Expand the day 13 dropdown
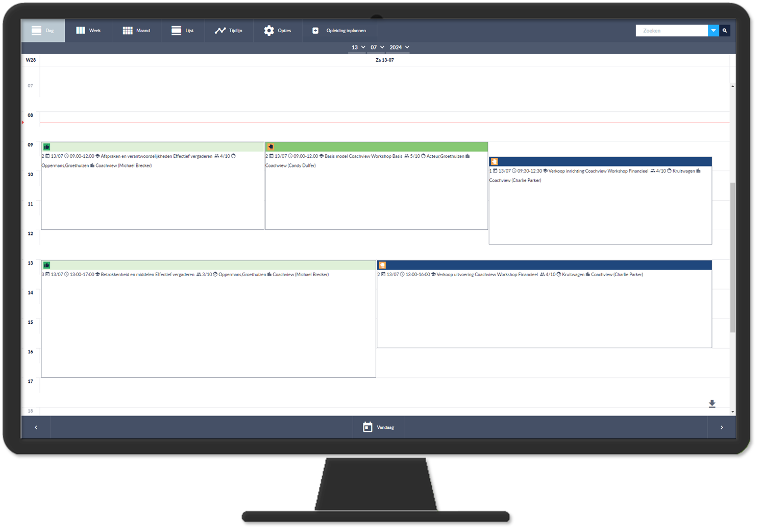Viewport: 763px width, 532px height. (x=358, y=47)
